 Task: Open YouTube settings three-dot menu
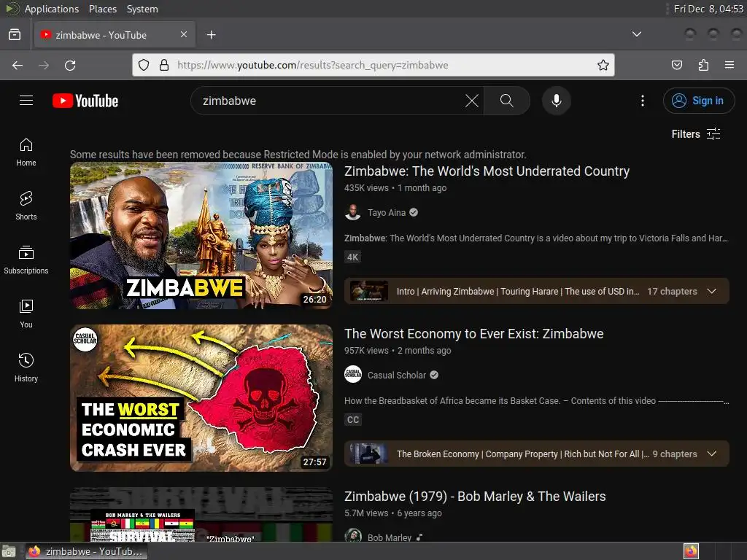[642, 101]
